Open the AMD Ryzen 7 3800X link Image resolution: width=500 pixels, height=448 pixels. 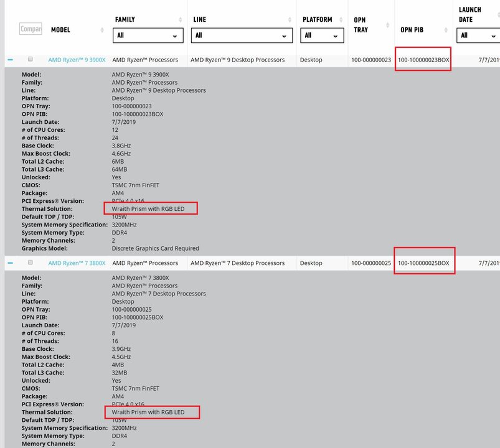click(77, 263)
